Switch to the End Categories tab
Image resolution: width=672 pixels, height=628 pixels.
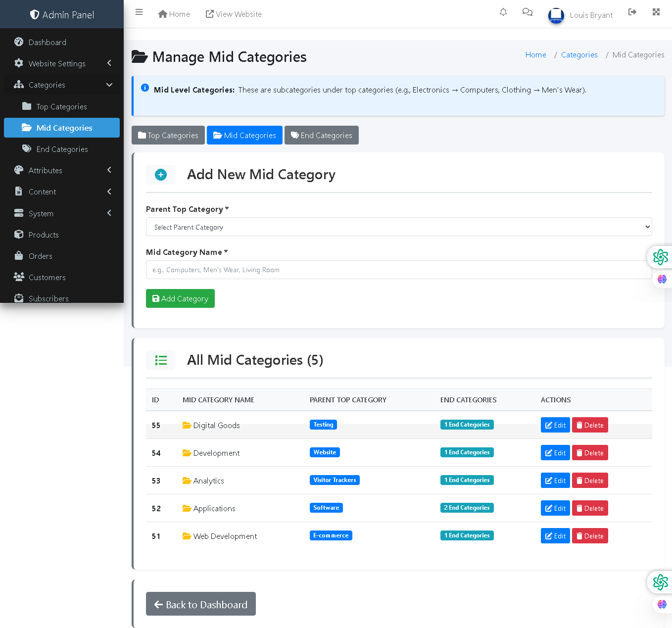[x=322, y=135]
